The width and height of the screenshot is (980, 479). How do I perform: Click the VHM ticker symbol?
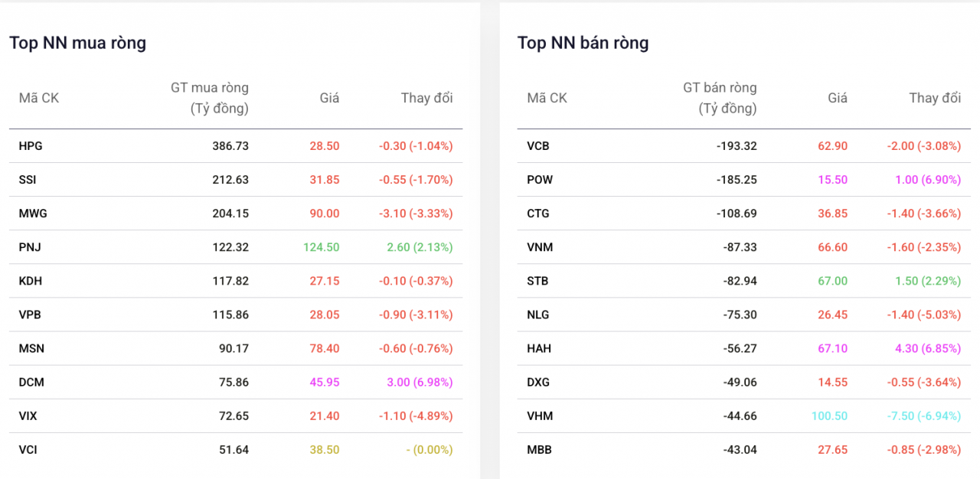coord(540,415)
